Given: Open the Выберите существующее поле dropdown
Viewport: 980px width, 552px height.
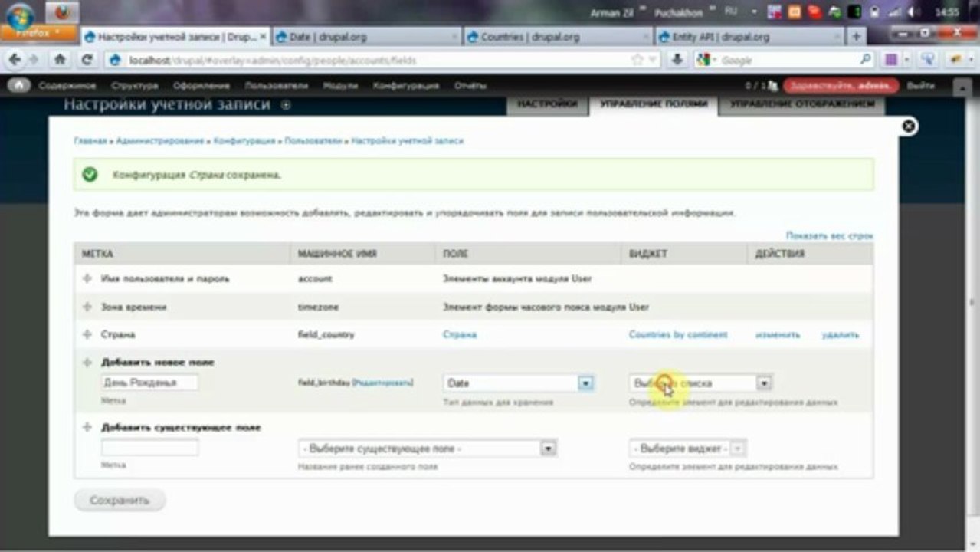Looking at the screenshot, I should point(428,449).
